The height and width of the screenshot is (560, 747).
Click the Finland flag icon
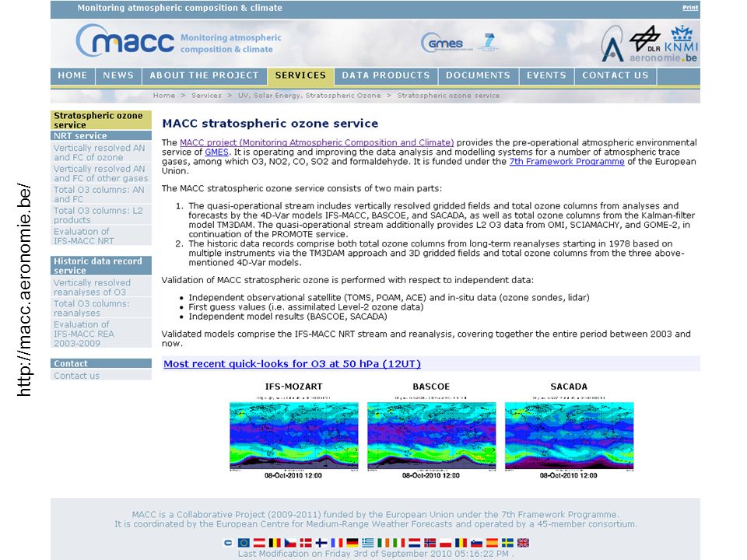pos(321,543)
